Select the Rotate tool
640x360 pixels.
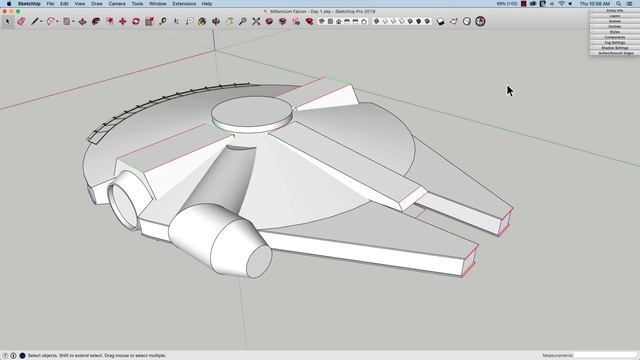(136, 21)
